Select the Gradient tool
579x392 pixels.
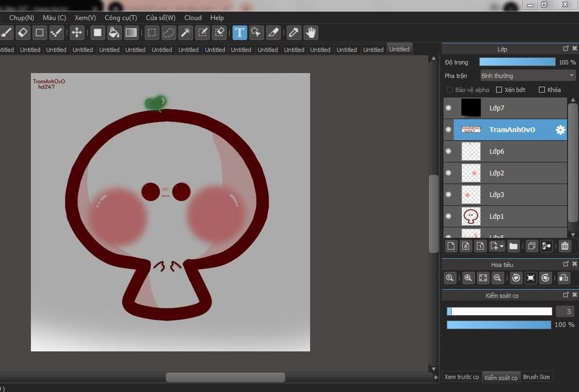[131, 33]
